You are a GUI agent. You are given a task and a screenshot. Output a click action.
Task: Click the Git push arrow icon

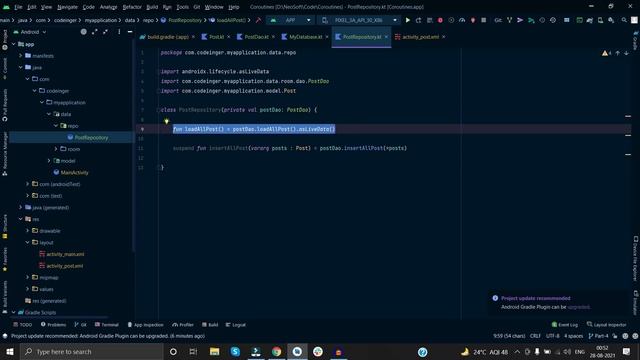[x=520, y=20]
